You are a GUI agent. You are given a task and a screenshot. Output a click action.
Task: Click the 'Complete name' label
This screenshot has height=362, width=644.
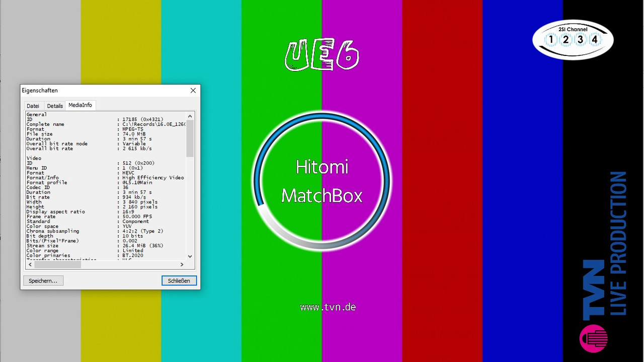point(45,124)
